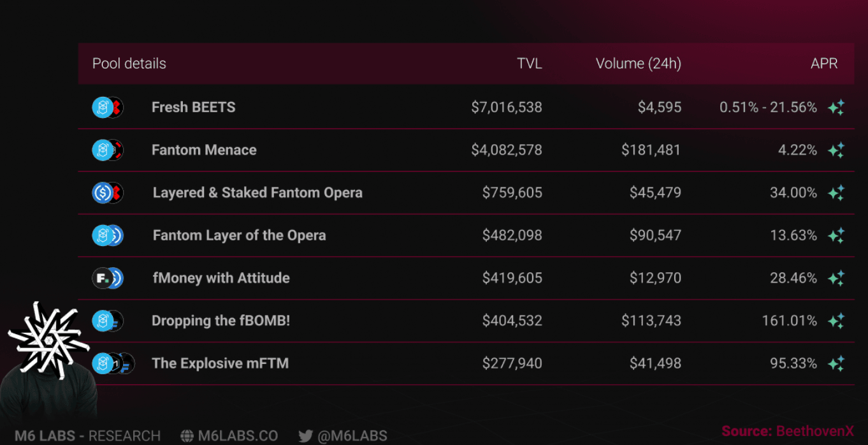Click the Pool details column header

[x=129, y=64]
